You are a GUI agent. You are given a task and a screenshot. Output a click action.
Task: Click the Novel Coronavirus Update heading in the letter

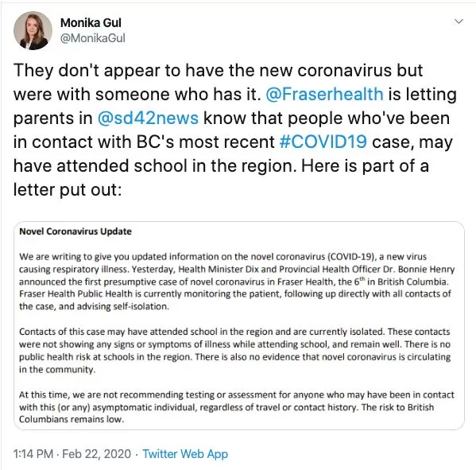point(75,231)
